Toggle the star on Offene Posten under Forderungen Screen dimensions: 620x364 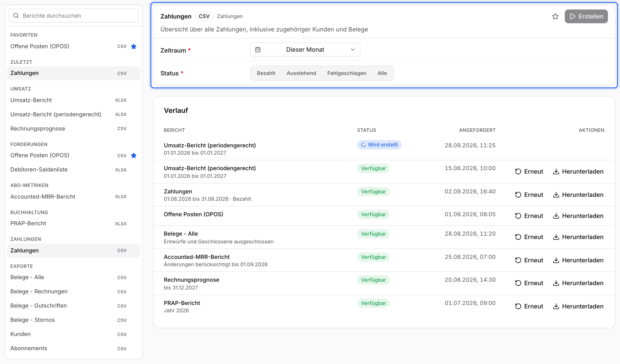coord(134,156)
